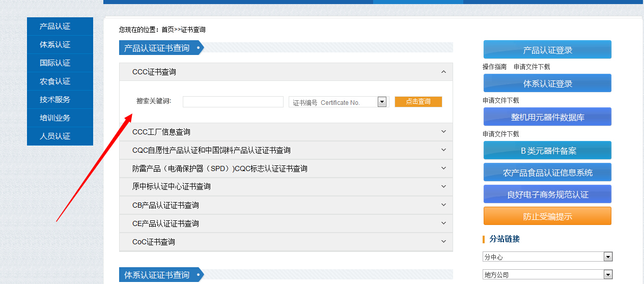Click the 搜索关键词 input field
Image resolution: width=644 pixels, height=284 pixels.
(233, 102)
